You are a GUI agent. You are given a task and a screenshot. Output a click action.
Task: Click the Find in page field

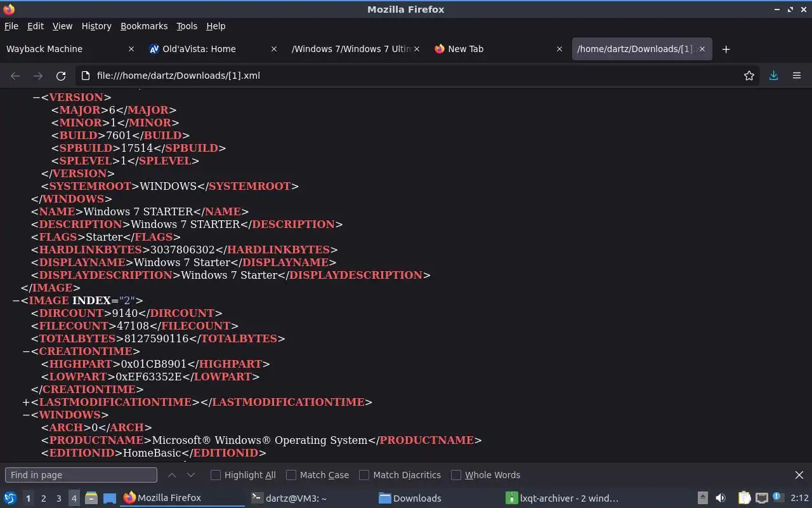(81, 475)
